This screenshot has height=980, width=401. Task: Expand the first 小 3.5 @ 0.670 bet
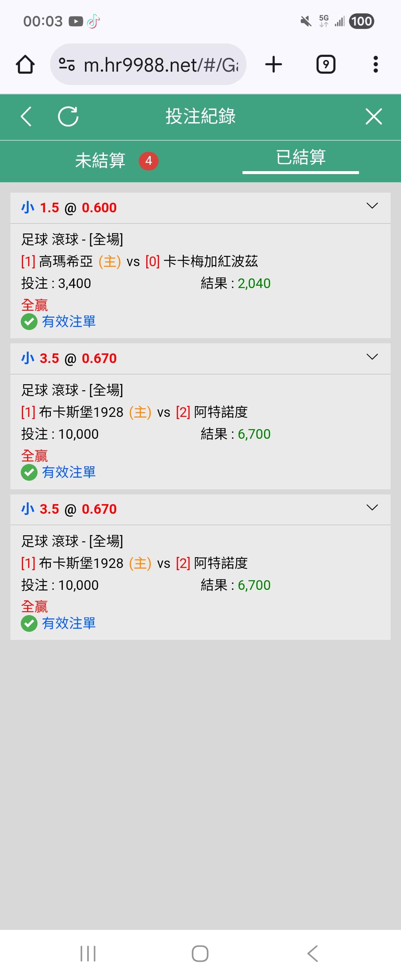coord(372,357)
